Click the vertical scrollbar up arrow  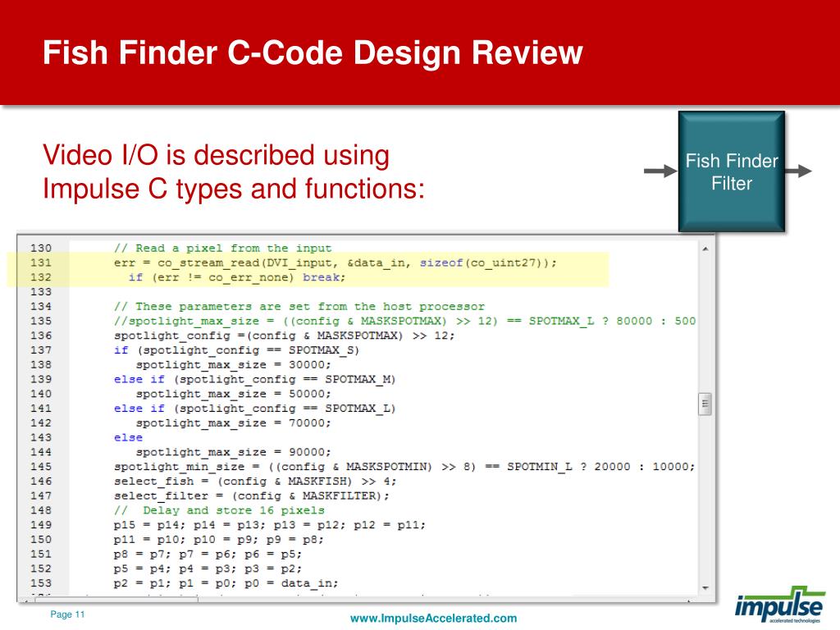point(705,249)
